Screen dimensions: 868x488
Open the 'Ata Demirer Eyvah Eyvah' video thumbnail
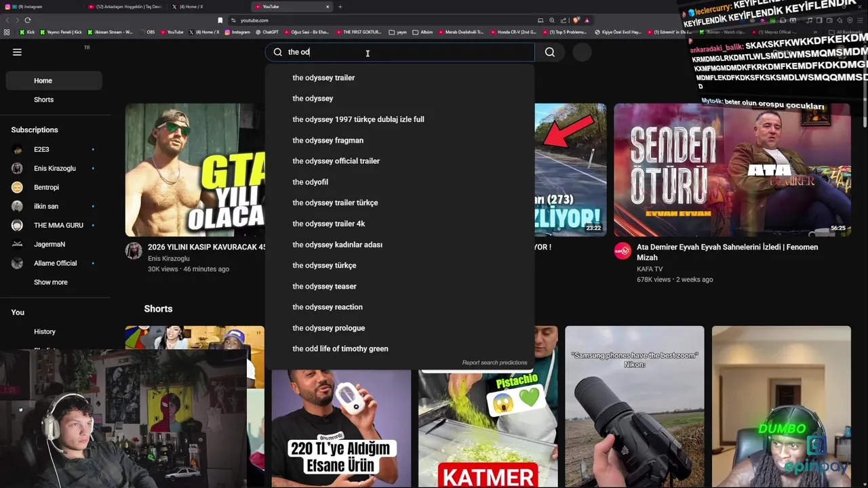tap(732, 170)
